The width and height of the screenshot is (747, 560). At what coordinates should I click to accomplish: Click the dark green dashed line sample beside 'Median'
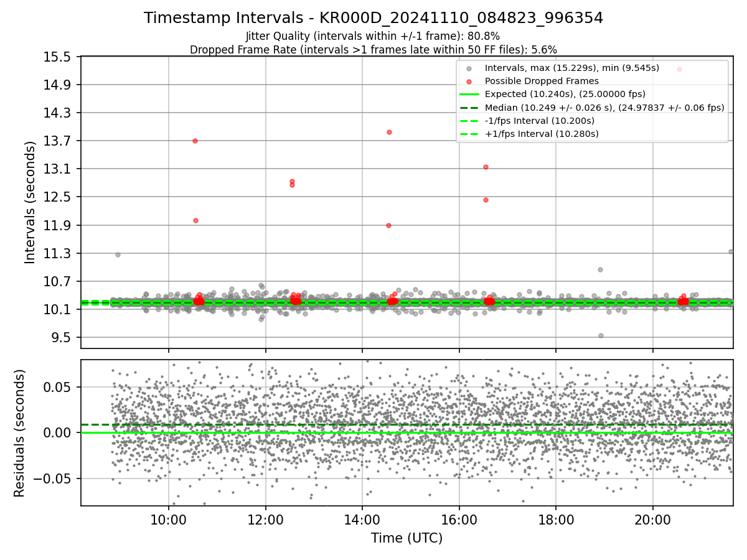click(469, 108)
